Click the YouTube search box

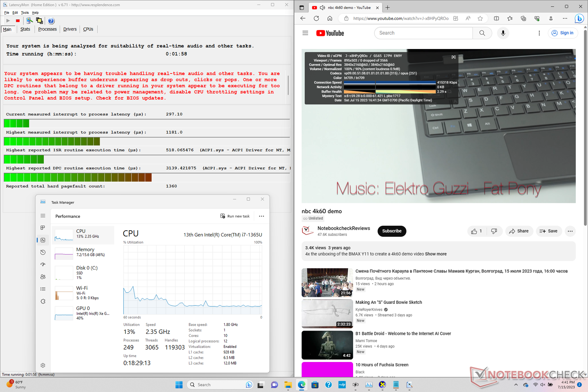(423, 33)
